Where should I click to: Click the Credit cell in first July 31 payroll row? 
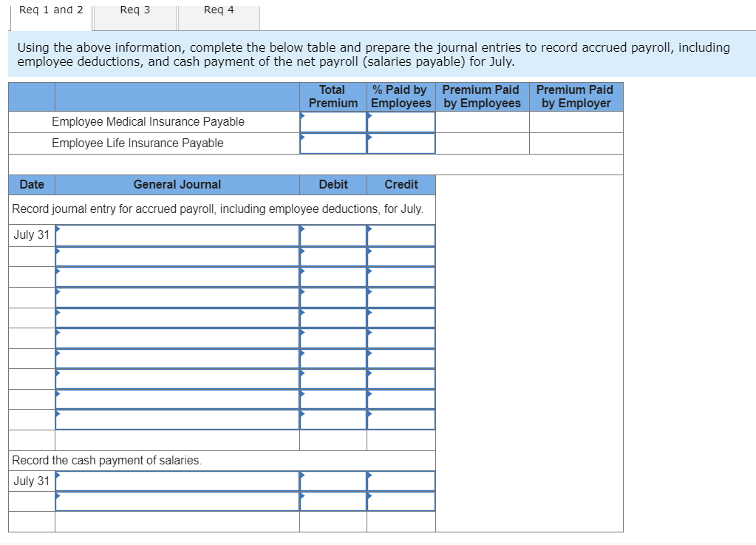click(401, 235)
